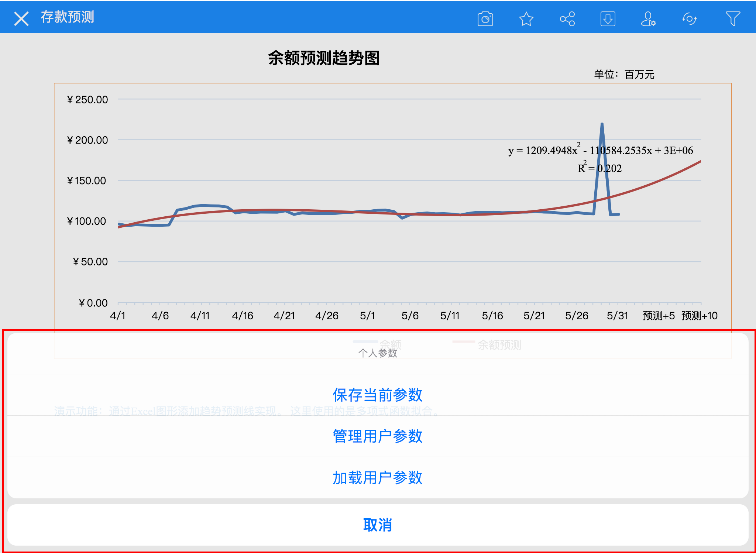
Task: Click the ¥200.00 axis label
Action: click(87, 140)
